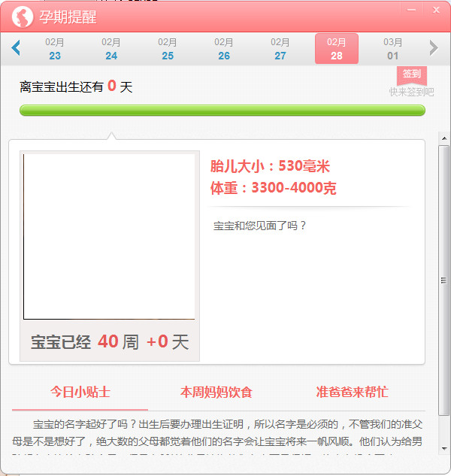451x476 pixels.
Task: Click the 体重：3300-4000克 text
Action: tap(273, 187)
